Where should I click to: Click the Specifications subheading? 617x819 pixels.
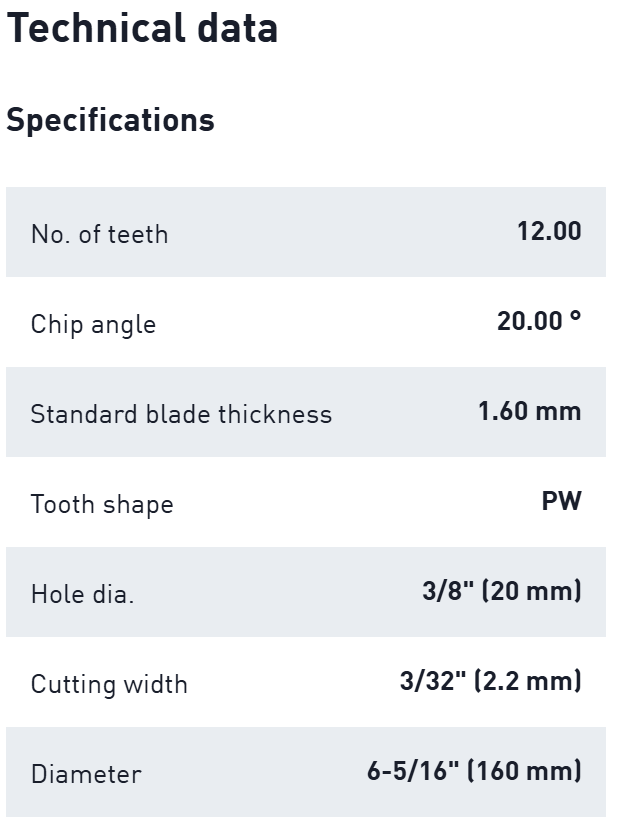point(110,120)
